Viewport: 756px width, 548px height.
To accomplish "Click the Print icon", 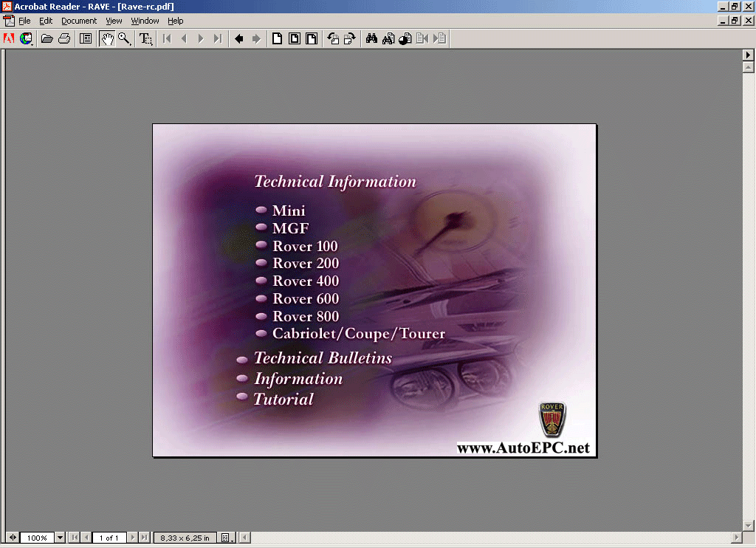I will (x=64, y=38).
